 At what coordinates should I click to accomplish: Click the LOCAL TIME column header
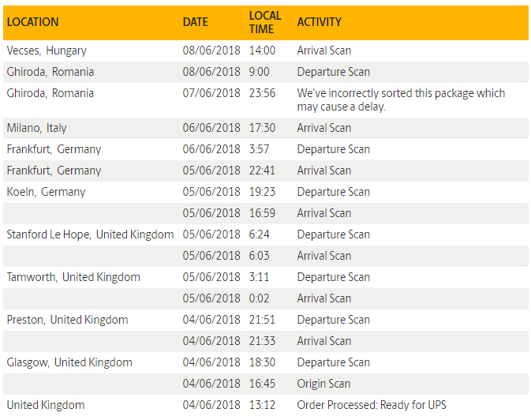tap(265, 22)
